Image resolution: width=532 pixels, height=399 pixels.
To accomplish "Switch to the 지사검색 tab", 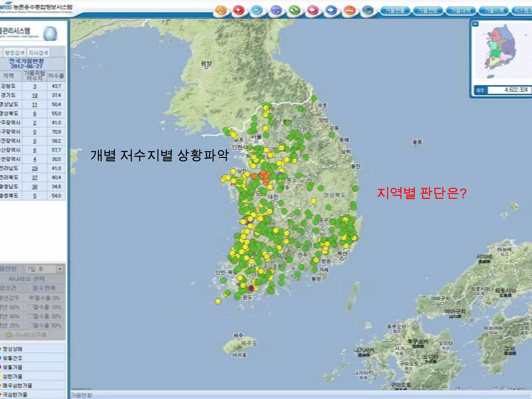I will click(38, 53).
